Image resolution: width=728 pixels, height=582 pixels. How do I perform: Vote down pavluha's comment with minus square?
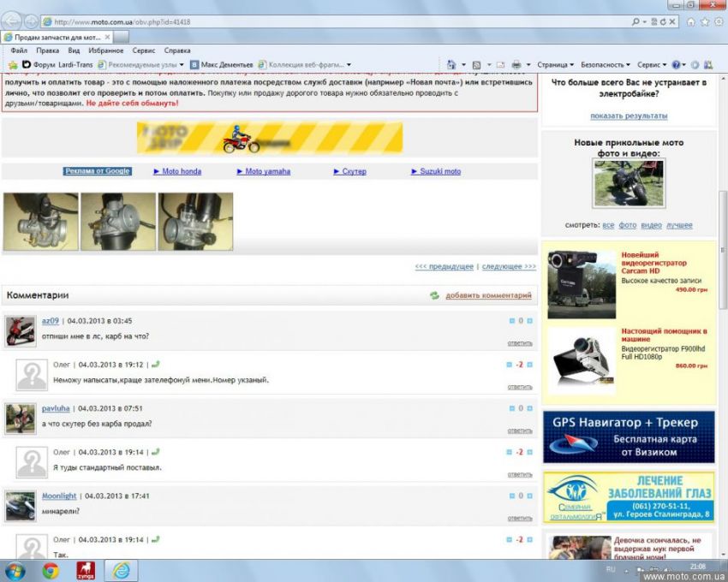511,408
